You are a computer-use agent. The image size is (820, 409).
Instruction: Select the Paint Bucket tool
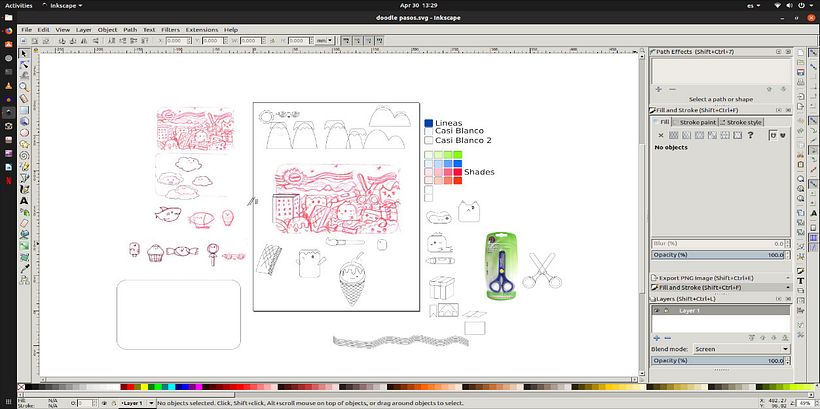[24, 235]
